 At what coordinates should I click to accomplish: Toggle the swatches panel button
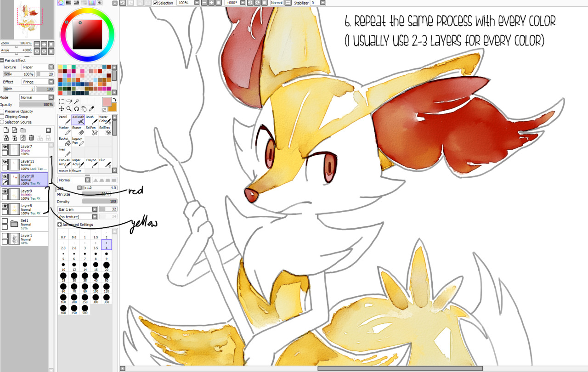tap(92, 3)
